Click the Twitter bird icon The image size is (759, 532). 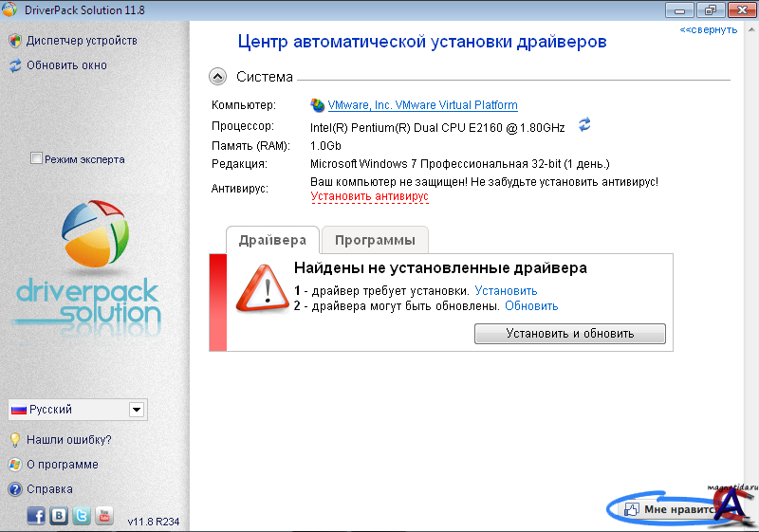coord(82,516)
